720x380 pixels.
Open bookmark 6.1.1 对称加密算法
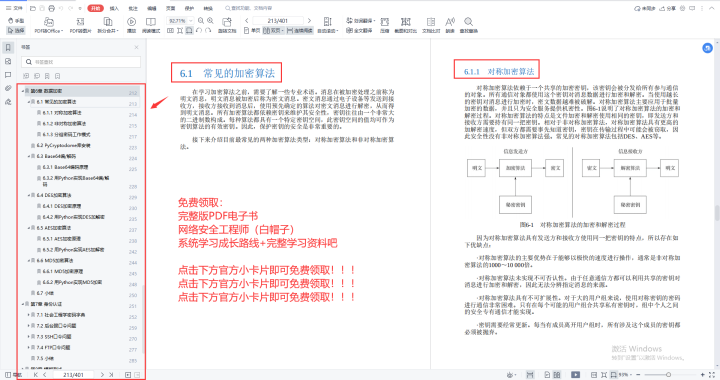pos(62,112)
